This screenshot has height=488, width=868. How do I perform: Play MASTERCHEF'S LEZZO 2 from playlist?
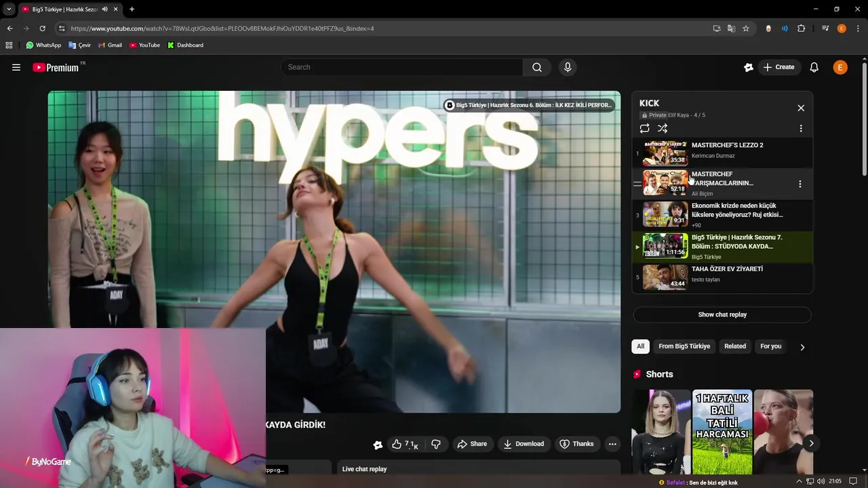[x=722, y=153]
